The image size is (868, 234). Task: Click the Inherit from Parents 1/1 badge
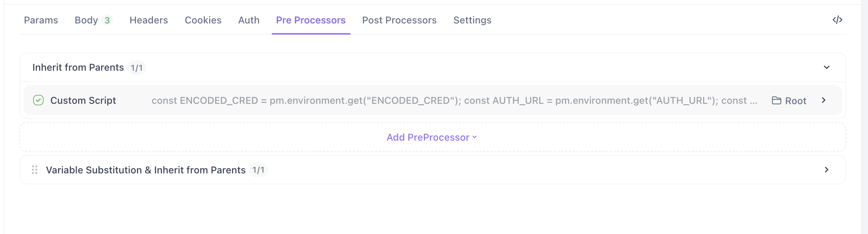click(x=137, y=68)
